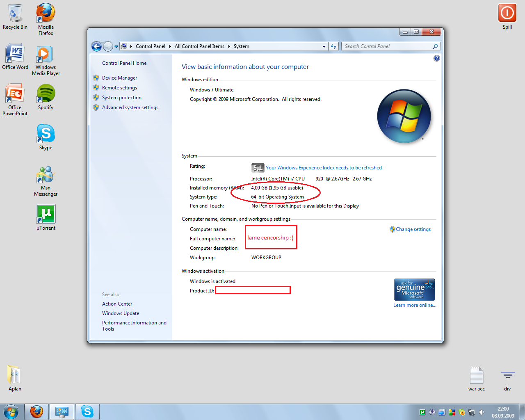Open the Windows Start menu orb
The height and width of the screenshot is (420, 525).
pos(11,411)
